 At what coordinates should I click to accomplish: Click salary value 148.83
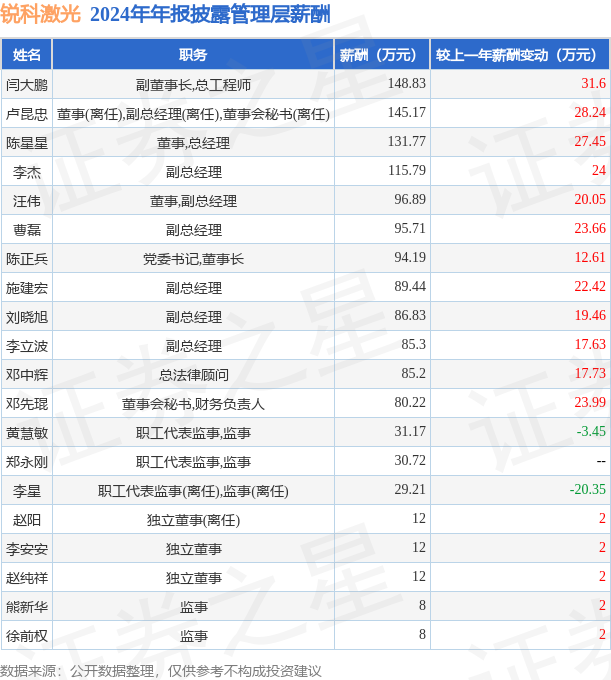(407, 83)
